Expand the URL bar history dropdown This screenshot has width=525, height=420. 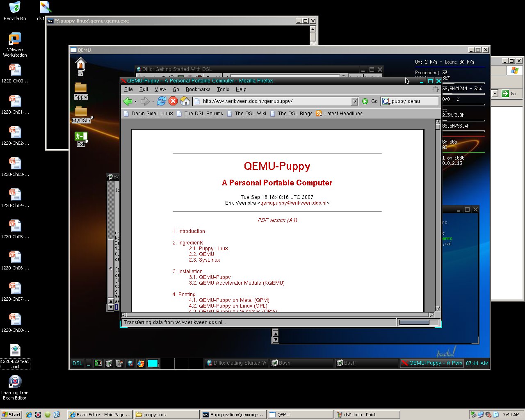pos(355,101)
